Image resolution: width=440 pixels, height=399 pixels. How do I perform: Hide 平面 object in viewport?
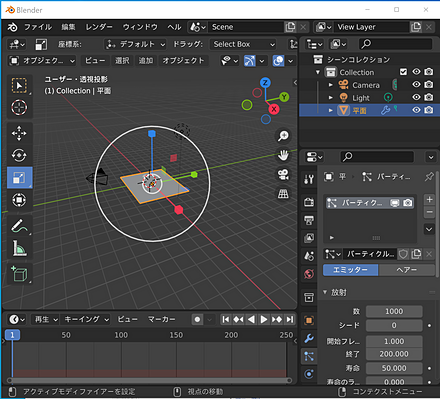point(416,110)
